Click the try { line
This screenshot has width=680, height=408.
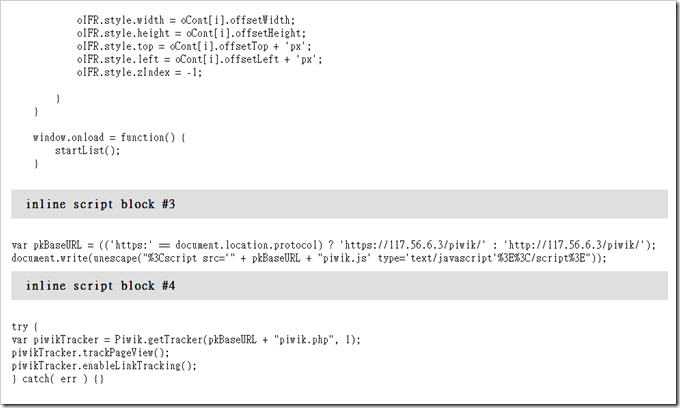tap(25, 327)
